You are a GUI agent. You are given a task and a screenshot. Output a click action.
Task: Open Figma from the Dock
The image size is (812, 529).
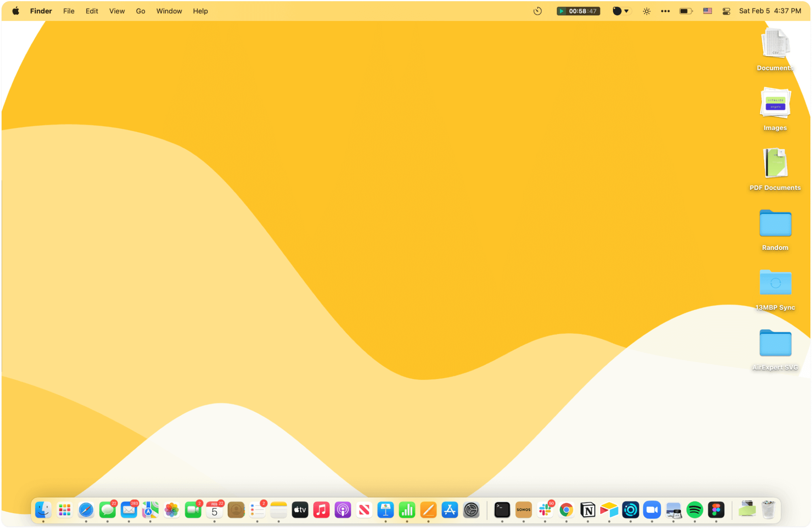[716, 510]
